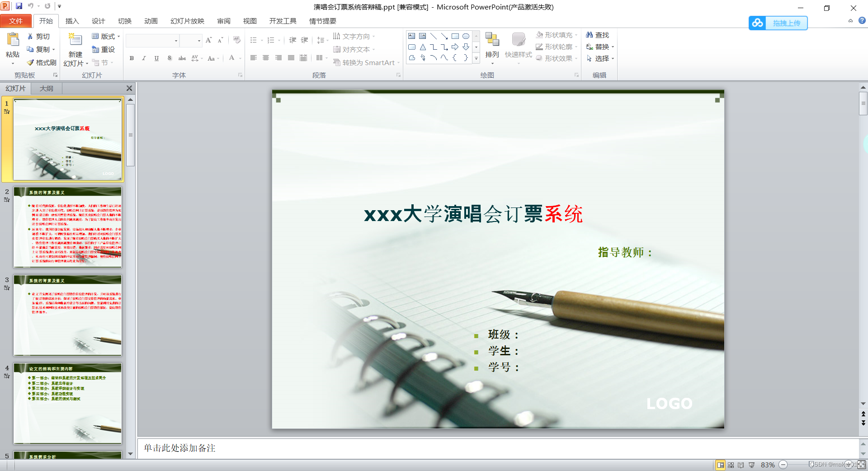The height and width of the screenshot is (471, 868).
Task: Switch to the Design (设计) tab
Action: pyautogui.click(x=98, y=21)
